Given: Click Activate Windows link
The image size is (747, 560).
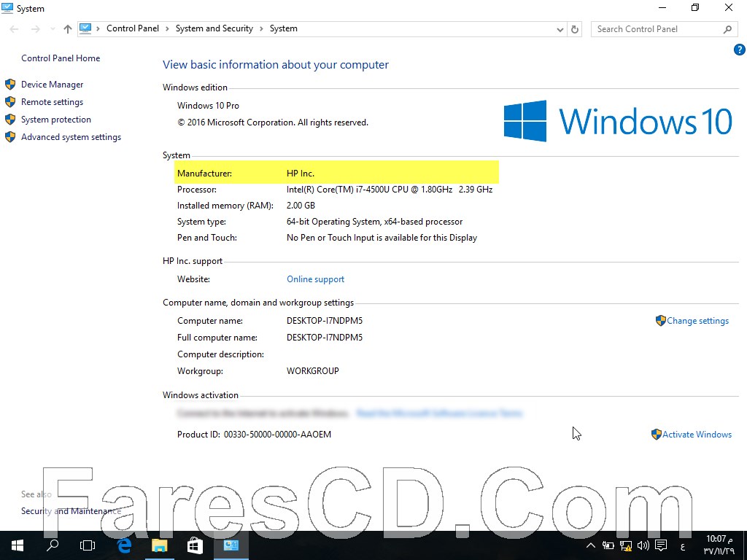Looking at the screenshot, I should click(x=697, y=435).
